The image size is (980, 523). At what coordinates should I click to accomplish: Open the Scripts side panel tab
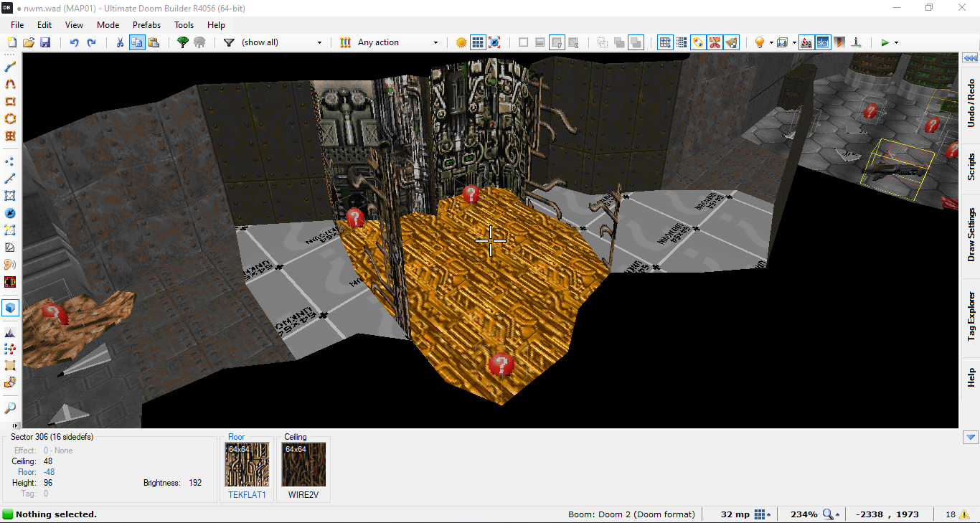tap(971, 166)
